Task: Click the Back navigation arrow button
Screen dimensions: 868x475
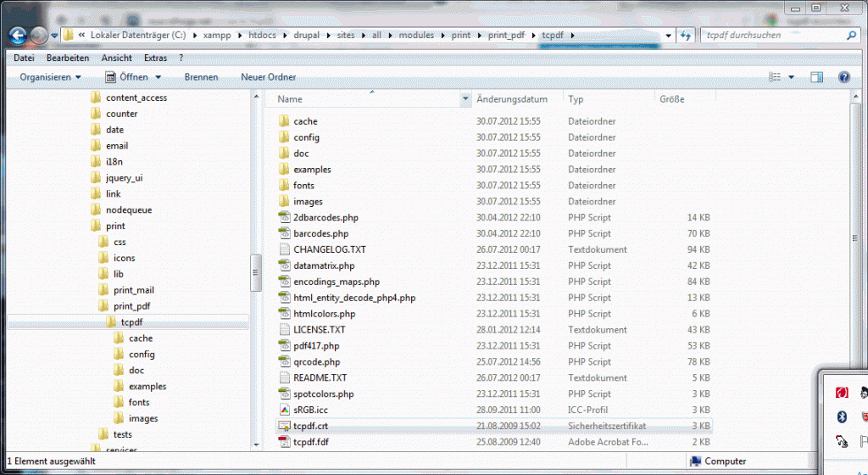Action: [17, 36]
